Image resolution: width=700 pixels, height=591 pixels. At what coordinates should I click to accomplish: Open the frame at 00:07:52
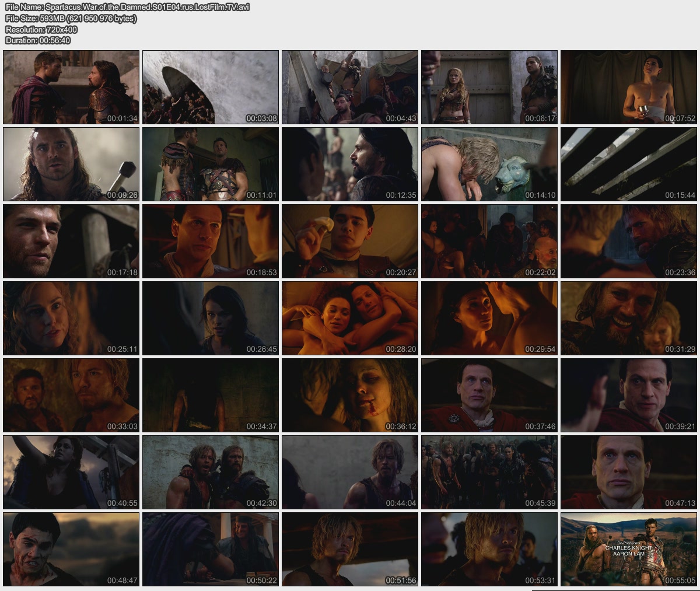[x=629, y=87]
